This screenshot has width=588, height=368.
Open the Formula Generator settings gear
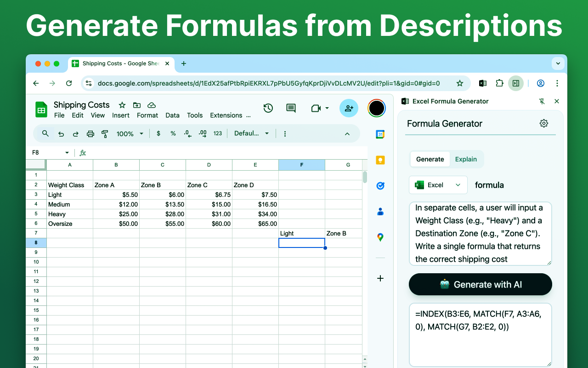(x=544, y=123)
